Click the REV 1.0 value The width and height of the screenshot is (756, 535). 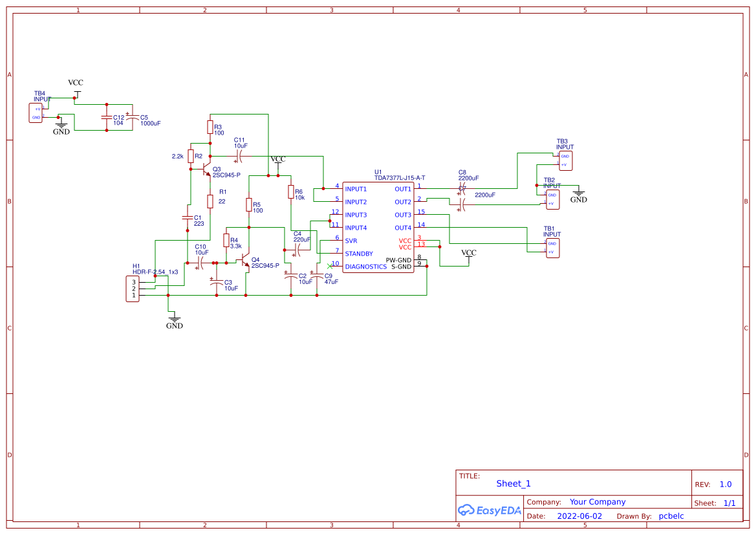[726, 485]
